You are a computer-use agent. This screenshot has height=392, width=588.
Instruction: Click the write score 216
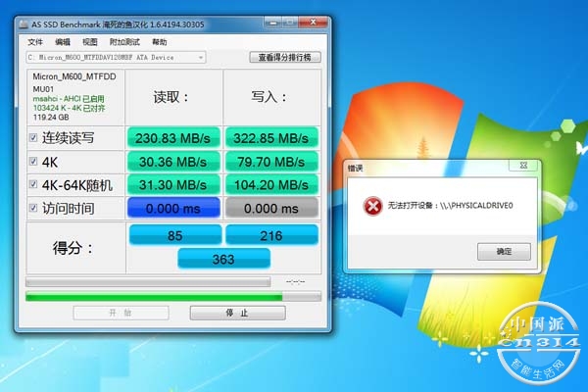coord(271,235)
